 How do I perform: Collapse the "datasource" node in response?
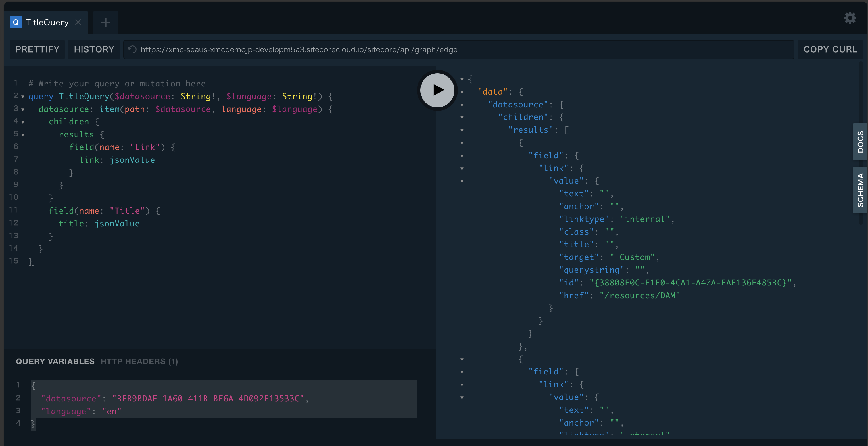pos(462,105)
